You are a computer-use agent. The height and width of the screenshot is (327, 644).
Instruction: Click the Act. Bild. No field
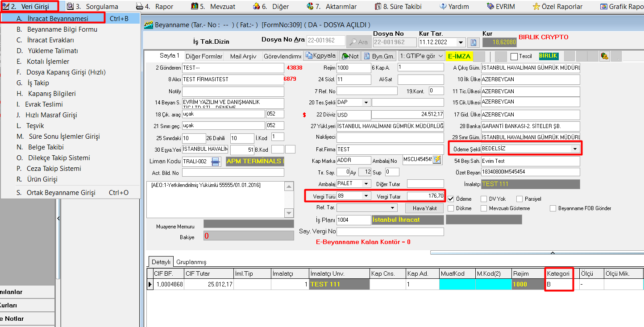click(233, 173)
